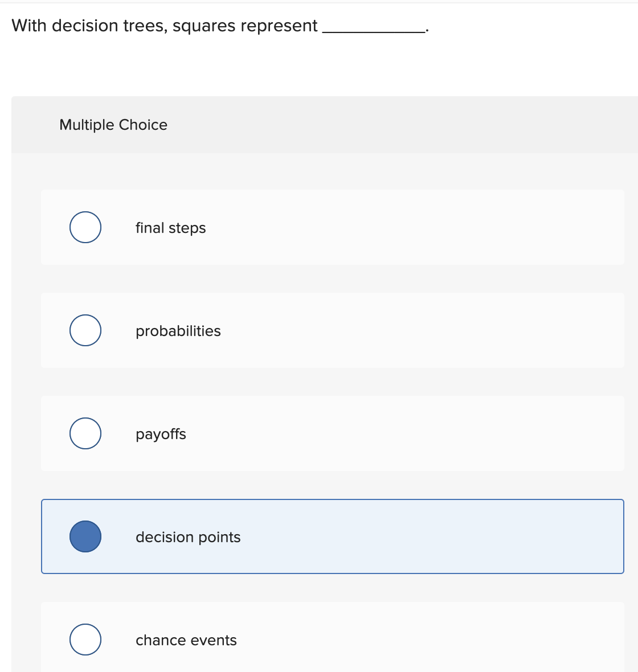Click the "final steps" answer option

click(332, 227)
